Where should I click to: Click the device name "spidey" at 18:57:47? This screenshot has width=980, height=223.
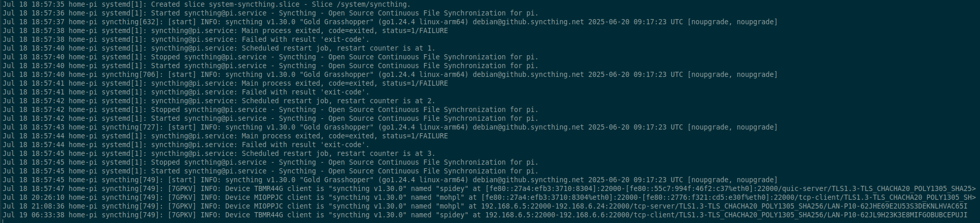(x=452, y=188)
